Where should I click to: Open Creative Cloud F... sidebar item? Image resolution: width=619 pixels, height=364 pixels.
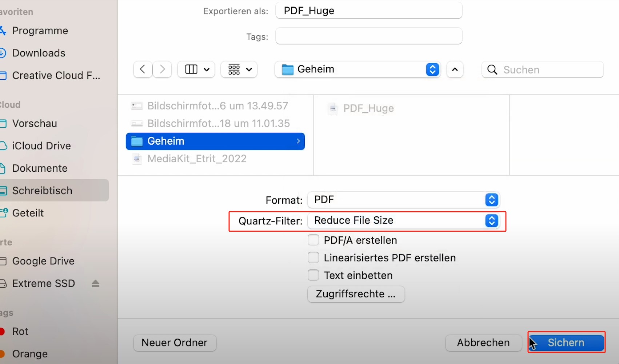pos(56,76)
